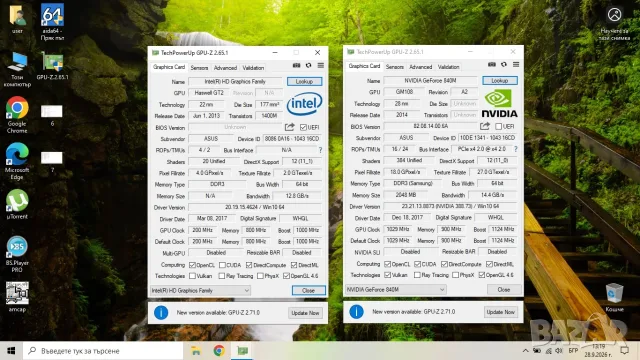Viewport: 640px width, 360px height.
Task: Toggle CUDA checkbox in NVIDIA window
Action: coord(417,264)
